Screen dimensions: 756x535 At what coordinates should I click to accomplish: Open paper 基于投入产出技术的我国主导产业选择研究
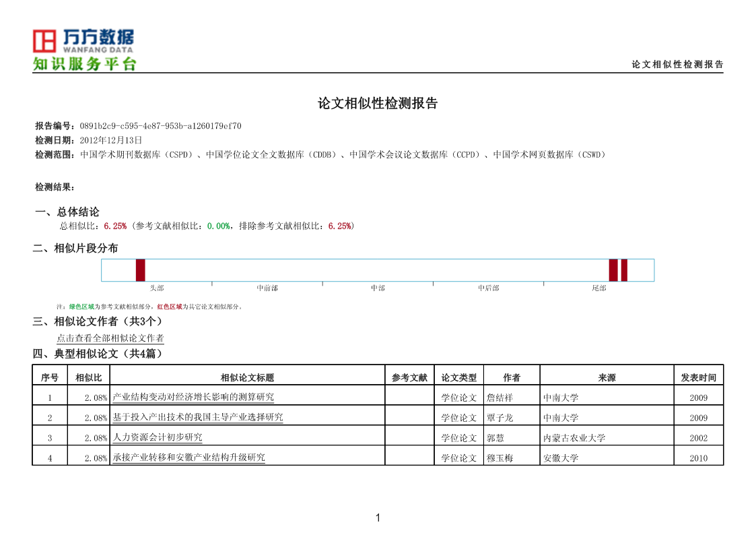[x=198, y=417]
